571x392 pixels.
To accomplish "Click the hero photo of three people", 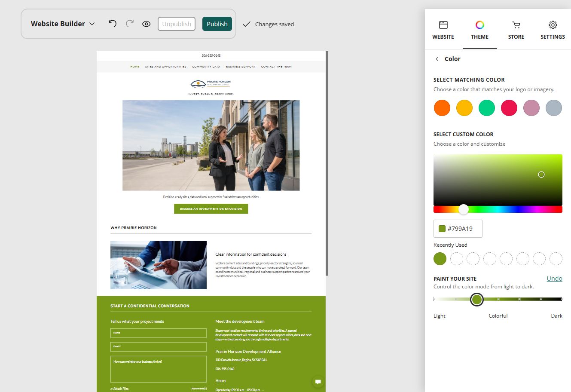I will pos(211,145).
